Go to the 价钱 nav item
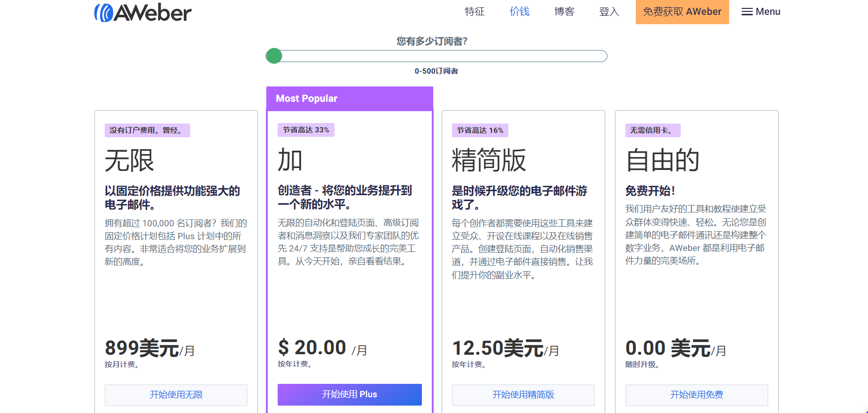Screen dimensions: 868x413 coord(520,11)
